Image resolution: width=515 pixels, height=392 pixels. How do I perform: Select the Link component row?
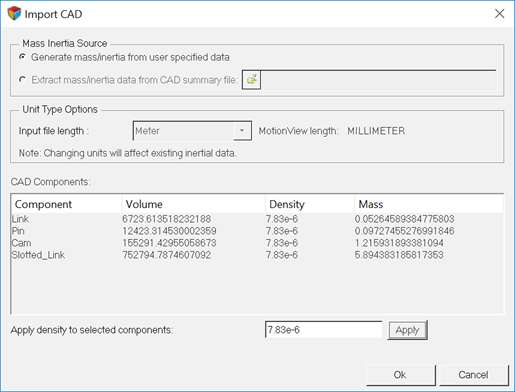point(257,219)
